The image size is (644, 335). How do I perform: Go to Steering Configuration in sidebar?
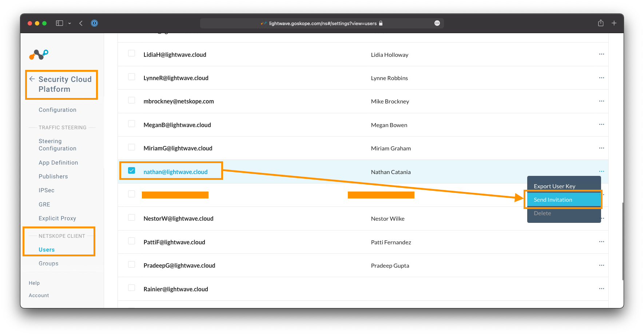pyautogui.click(x=57, y=145)
